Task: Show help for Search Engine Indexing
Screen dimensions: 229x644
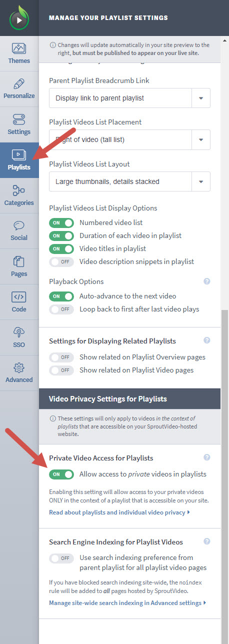Action: [x=207, y=541]
